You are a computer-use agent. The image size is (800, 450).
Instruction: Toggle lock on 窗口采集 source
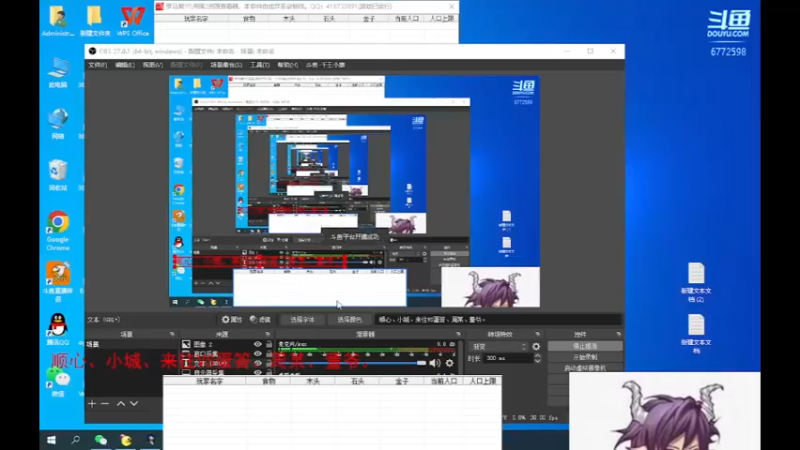click(x=269, y=354)
